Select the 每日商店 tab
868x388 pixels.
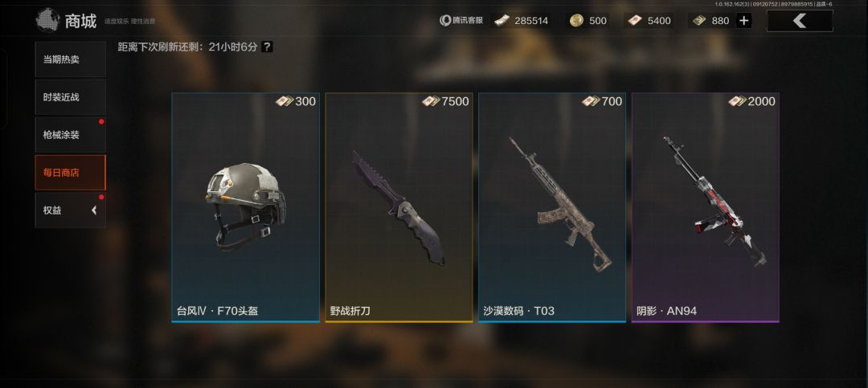tap(70, 172)
